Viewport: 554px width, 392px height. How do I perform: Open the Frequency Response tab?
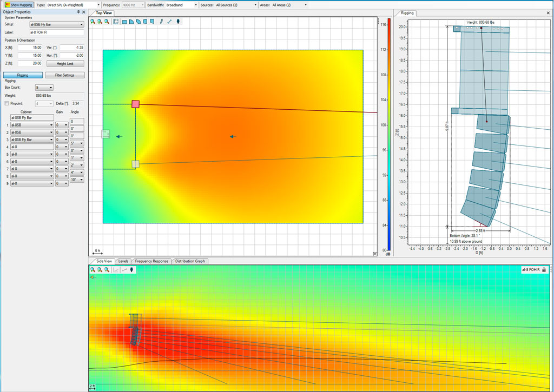pyautogui.click(x=151, y=261)
